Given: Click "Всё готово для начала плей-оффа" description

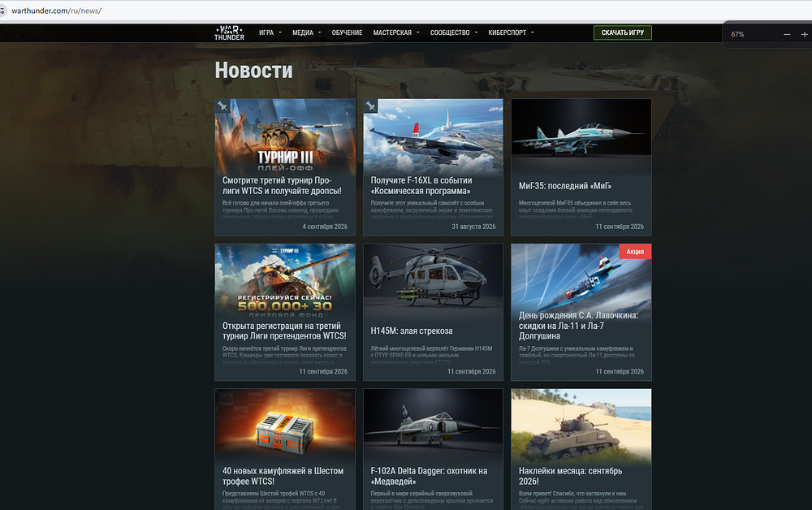Looking at the screenshot, I should [x=281, y=210].
